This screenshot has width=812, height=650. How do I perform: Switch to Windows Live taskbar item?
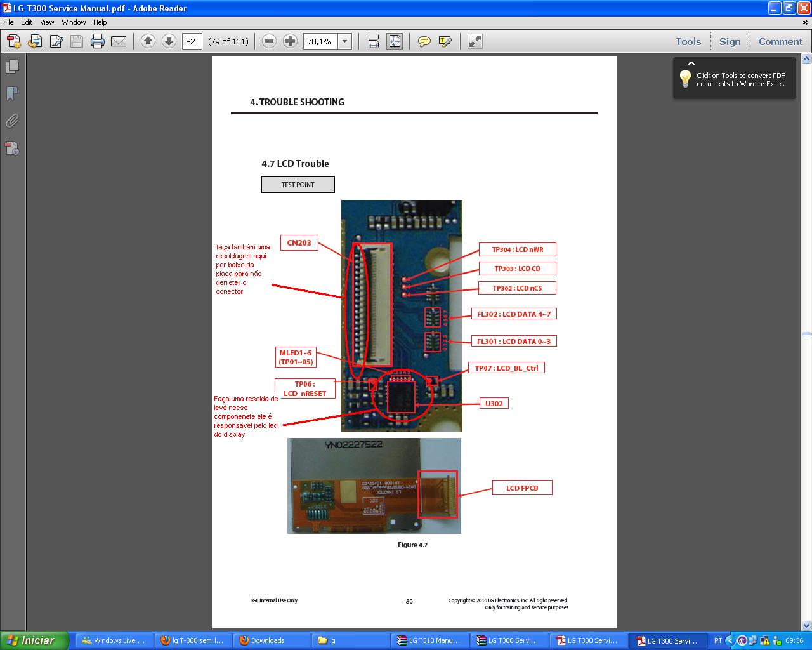(x=114, y=640)
